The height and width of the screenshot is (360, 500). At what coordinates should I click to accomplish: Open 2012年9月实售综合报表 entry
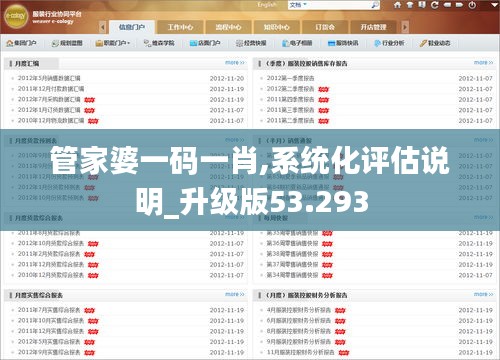tap(49, 352)
